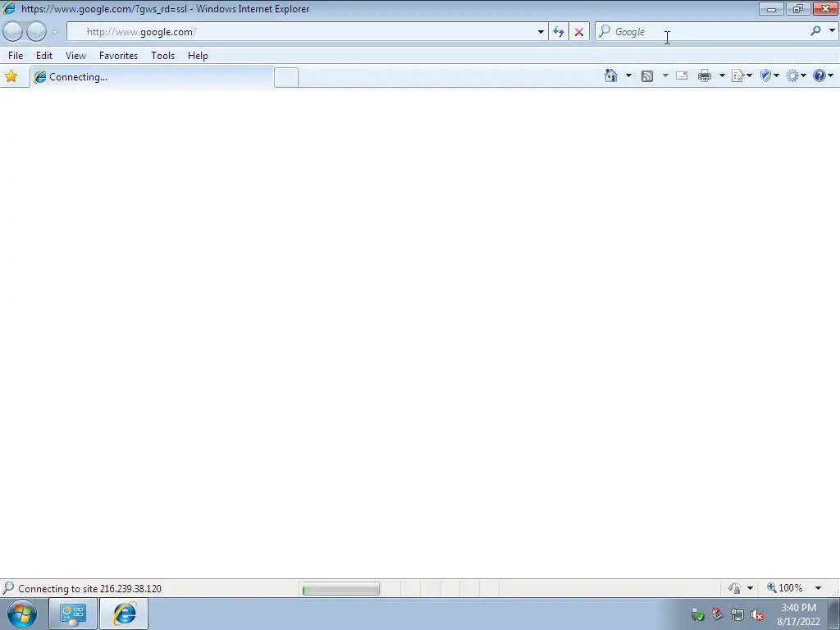Open Server Manager from the taskbar

(x=73, y=614)
